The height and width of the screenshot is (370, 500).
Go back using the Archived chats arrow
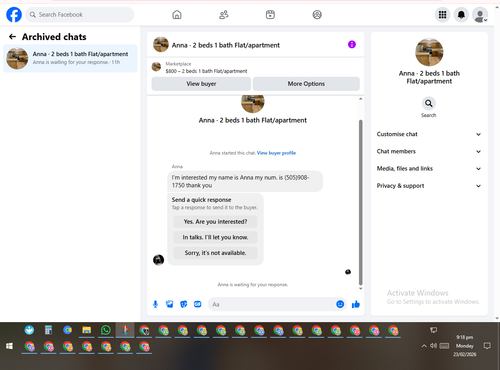13,37
